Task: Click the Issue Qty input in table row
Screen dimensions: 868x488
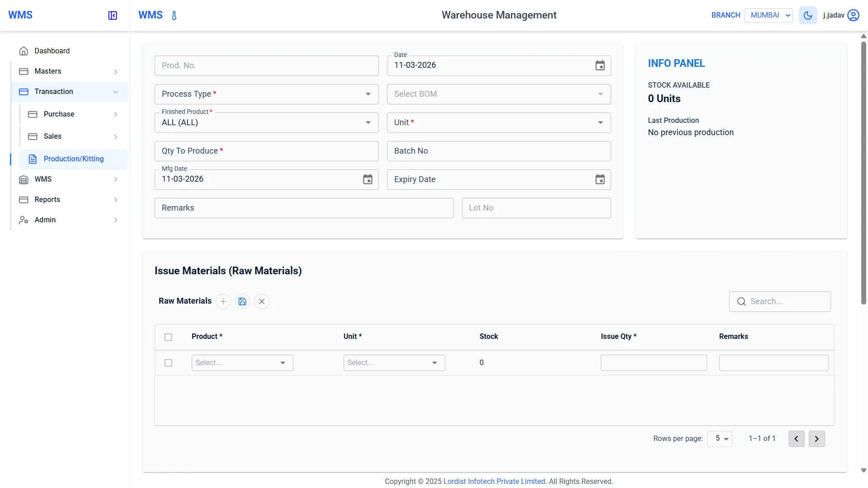Action: pos(654,363)
